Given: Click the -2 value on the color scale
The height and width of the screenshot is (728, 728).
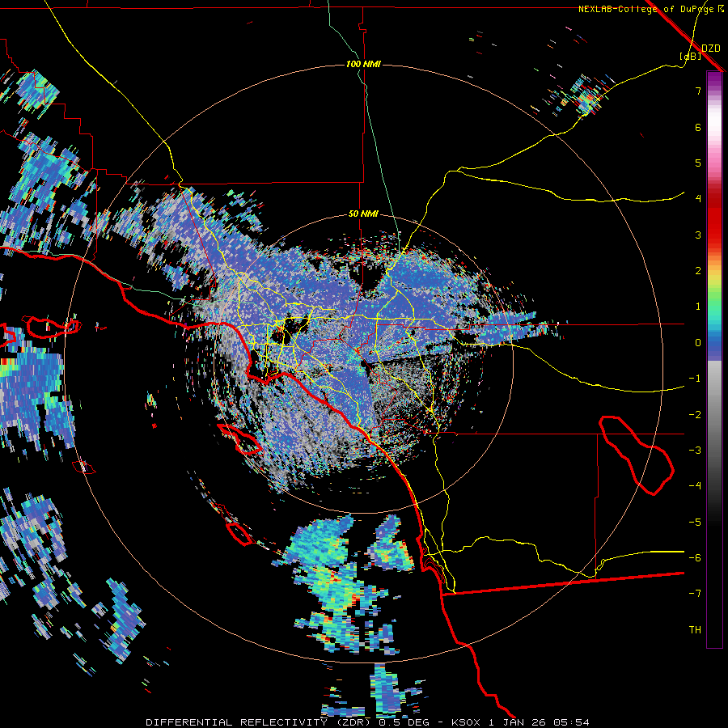Looking at the screenshot, I should tap(695, 415).
